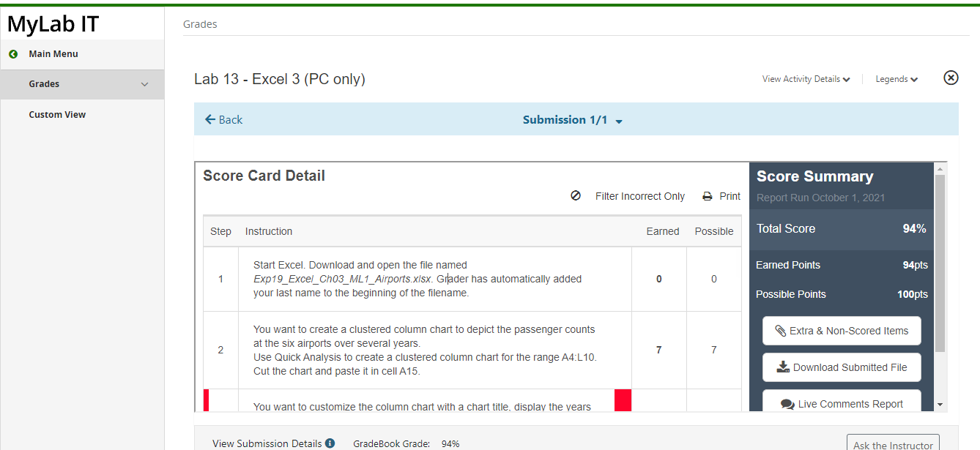Viewport: 980px width, 450px height.
Task: Click Filter Incorrect Only link
Action: point(640,196)
